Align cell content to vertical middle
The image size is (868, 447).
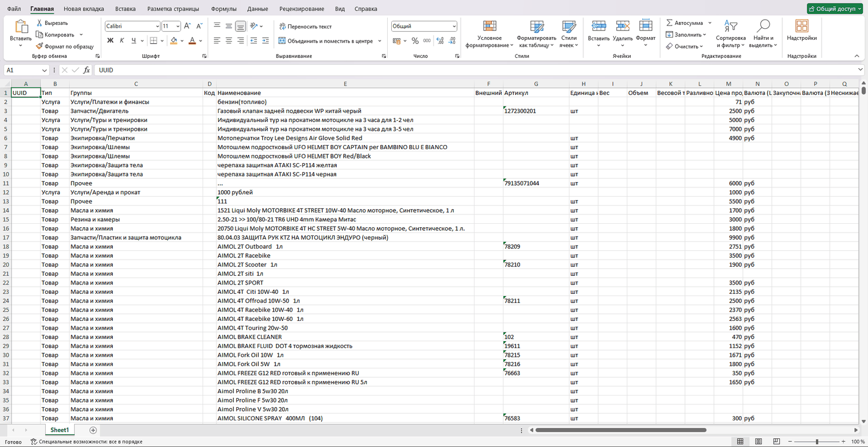click(x=229, y=26)
